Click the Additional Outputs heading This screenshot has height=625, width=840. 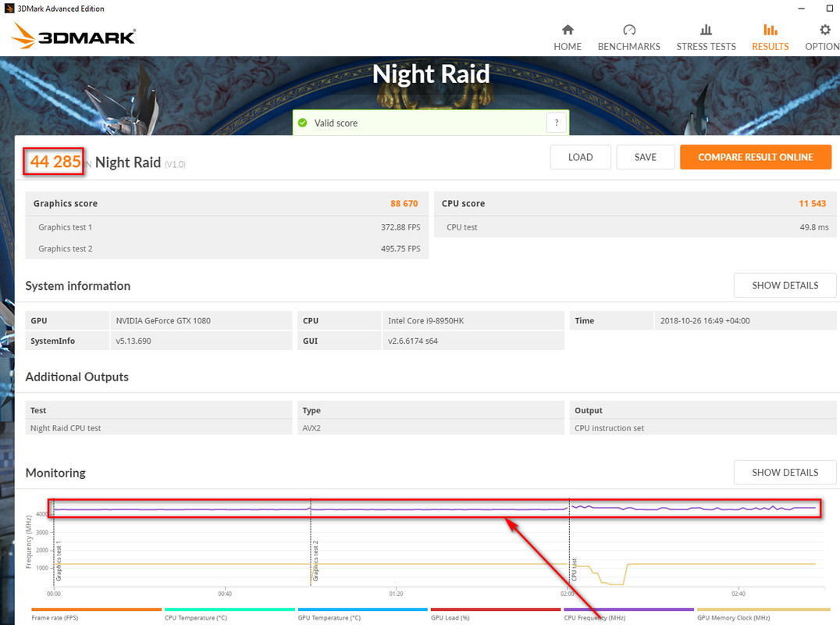coord(77,377)
